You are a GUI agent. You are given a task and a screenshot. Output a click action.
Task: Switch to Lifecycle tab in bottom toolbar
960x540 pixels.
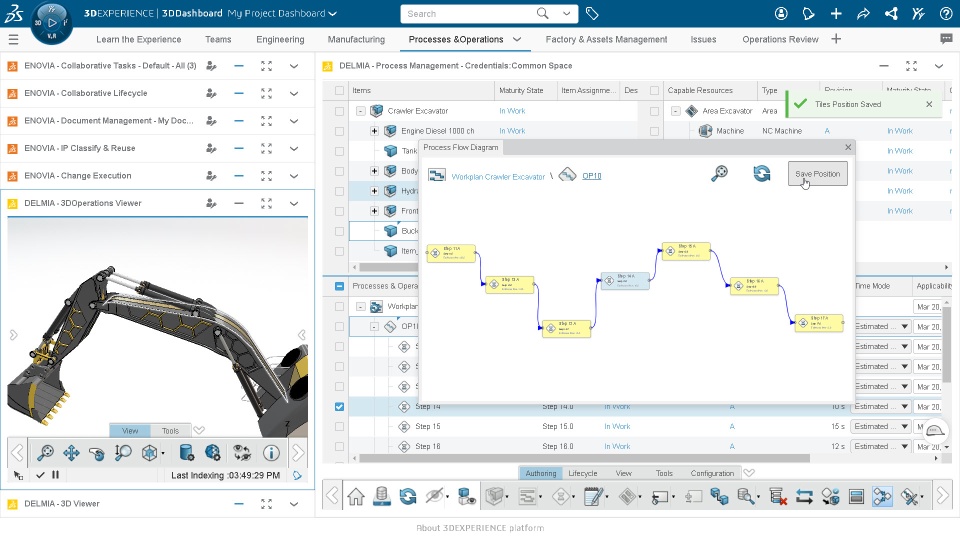(x=582, y=473)
